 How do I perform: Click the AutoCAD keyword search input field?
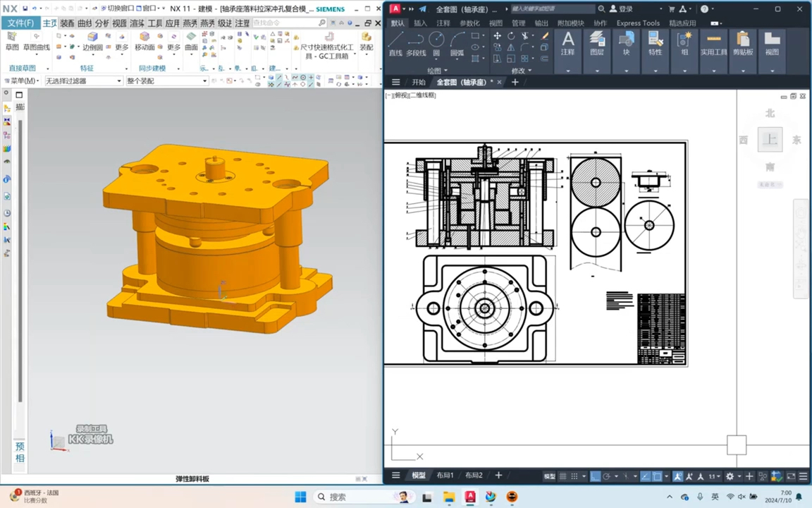(553, 8)
